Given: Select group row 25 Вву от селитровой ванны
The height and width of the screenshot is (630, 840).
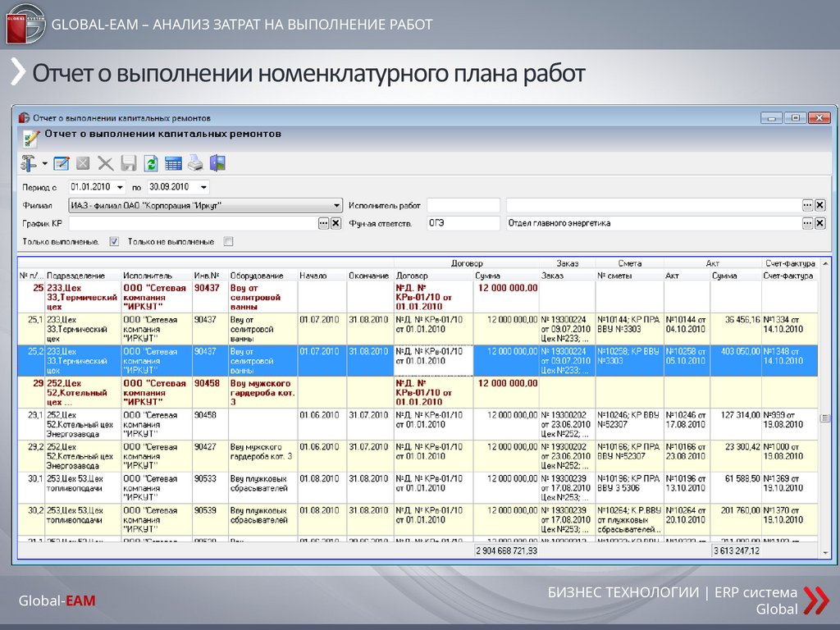Looking at the screenshot, I should (418, 297).
